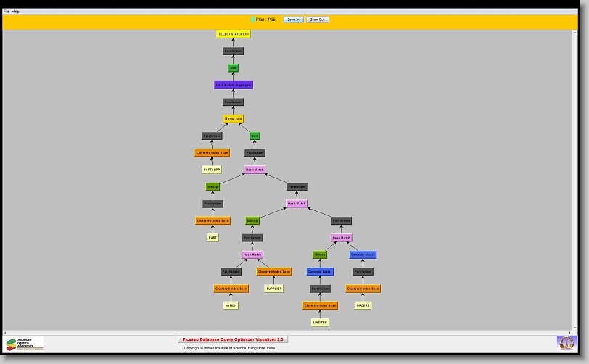Click the blue Compute Scalar node above Parallelism
Image resolution: width=589 pixels, height=364 pixels.
[363, 255]
